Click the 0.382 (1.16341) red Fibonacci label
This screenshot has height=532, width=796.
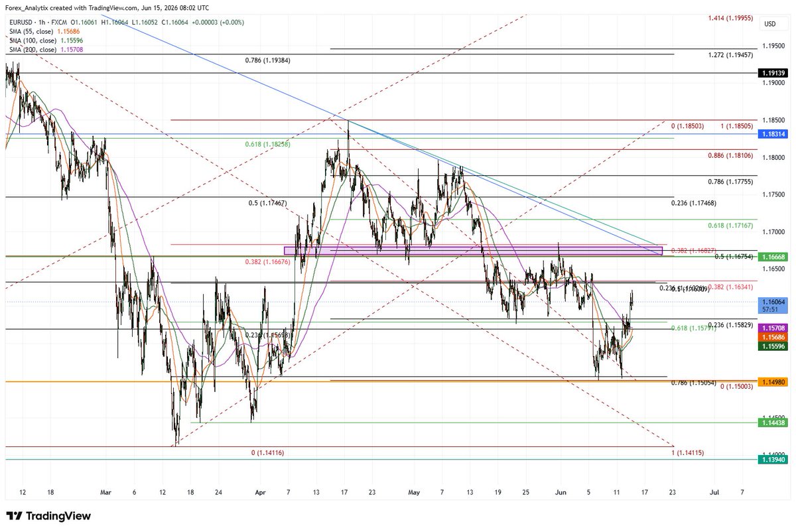(x=729, y=287)
